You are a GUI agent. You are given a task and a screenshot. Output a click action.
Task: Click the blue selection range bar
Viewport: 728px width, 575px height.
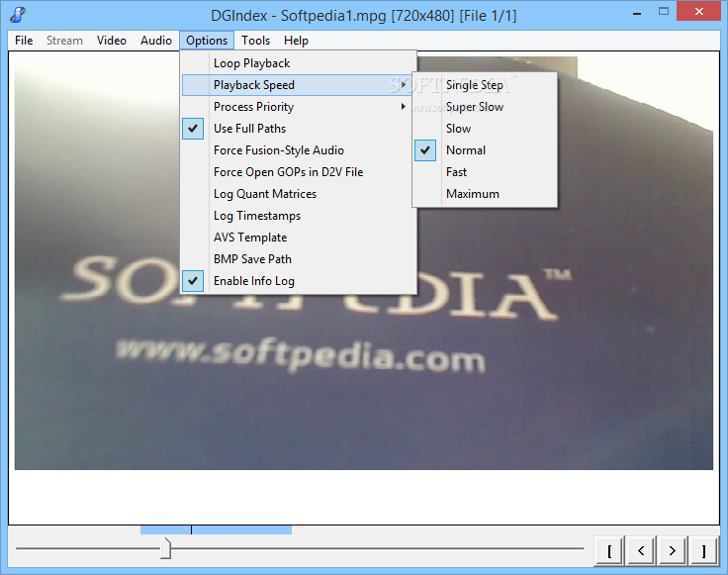pos(216,529)
